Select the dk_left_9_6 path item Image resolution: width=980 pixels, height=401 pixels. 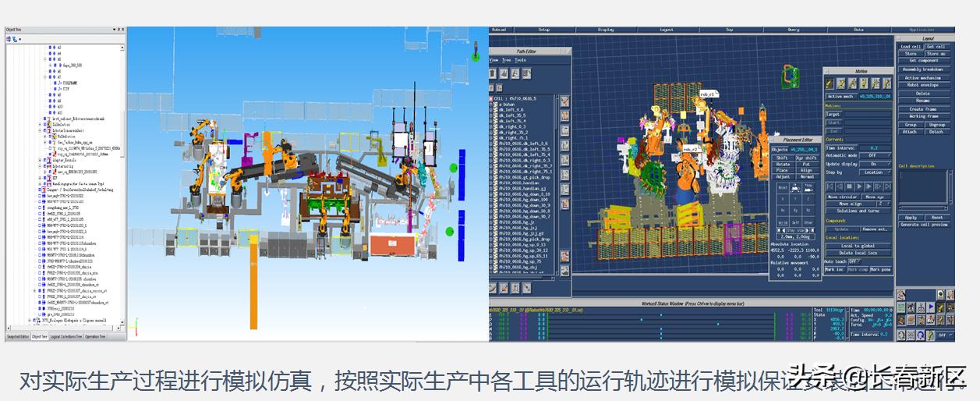[512, 110]
